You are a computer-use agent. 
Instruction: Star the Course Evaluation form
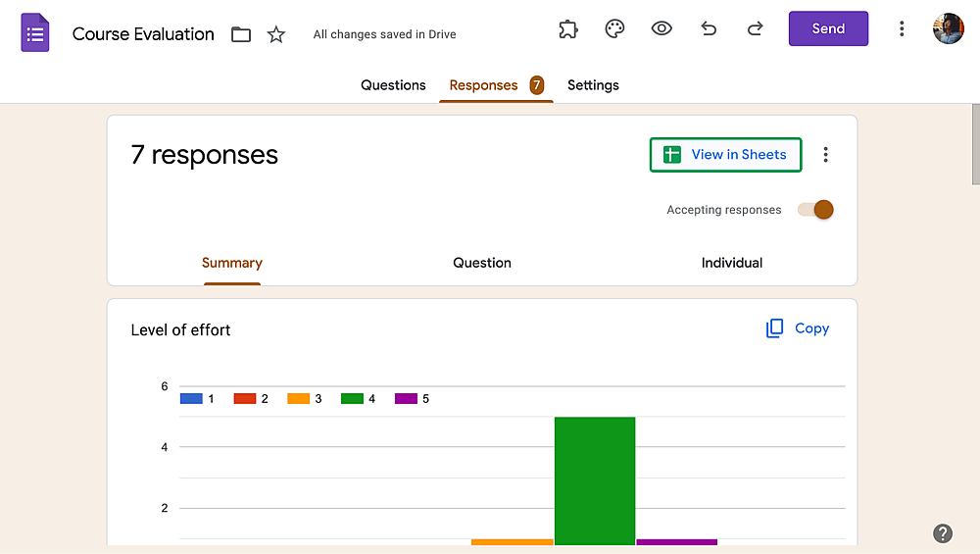275,34
